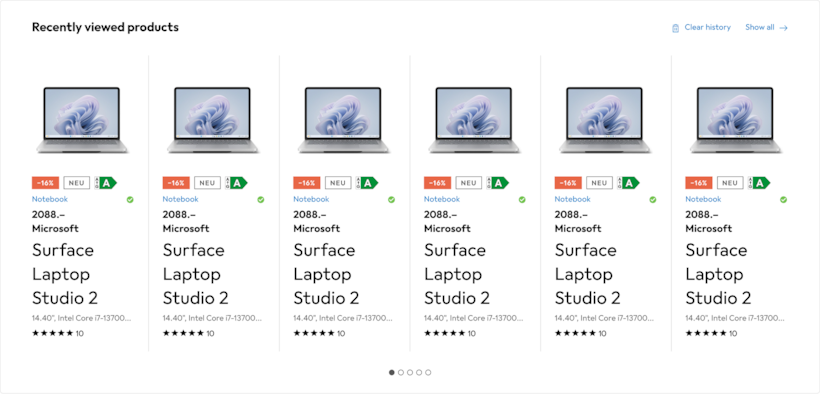Open the Show all link
820x394 pixels.
click(759, 27)
